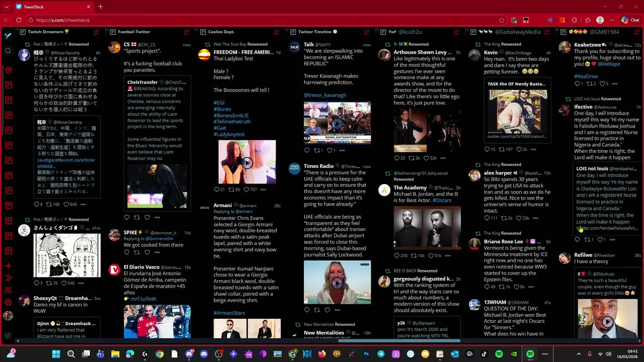Open Twitch Streamers column options
Viewport: 644px width, 362px height.
[96, 32]
